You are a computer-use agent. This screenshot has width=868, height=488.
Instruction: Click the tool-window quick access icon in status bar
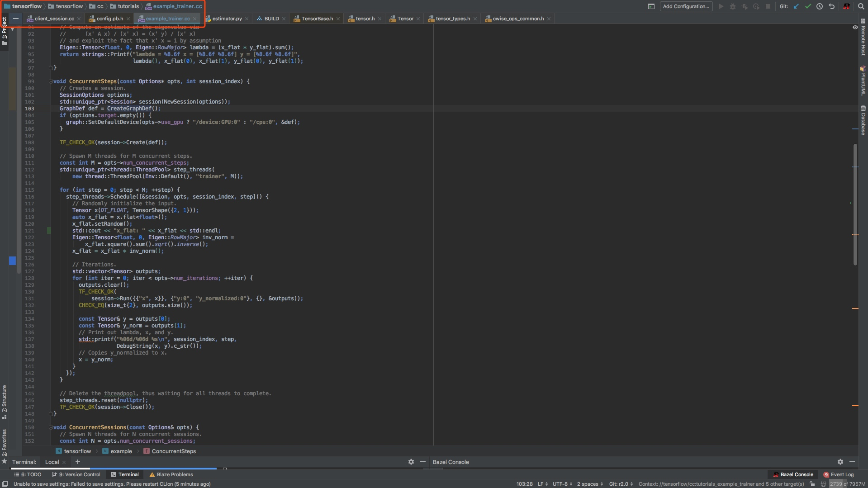[x=5, y=484]
